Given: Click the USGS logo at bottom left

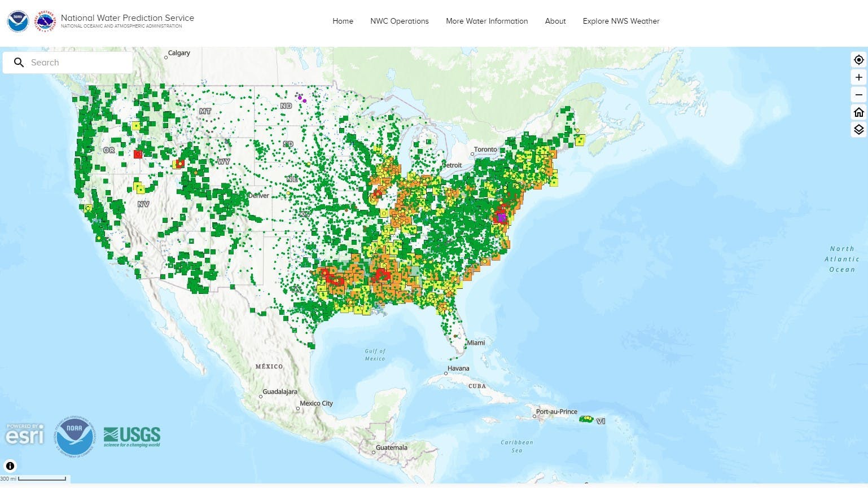Looking at the screenshot, I should pos(131,436).
